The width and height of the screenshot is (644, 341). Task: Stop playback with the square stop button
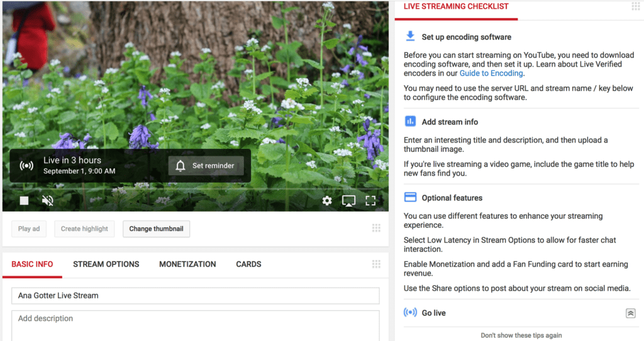pyautogui.click(x=24, y=201)
